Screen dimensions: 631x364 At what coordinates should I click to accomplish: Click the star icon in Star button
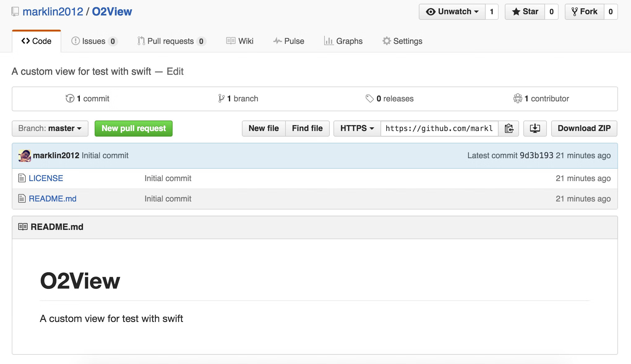click(x=516, y=12)
